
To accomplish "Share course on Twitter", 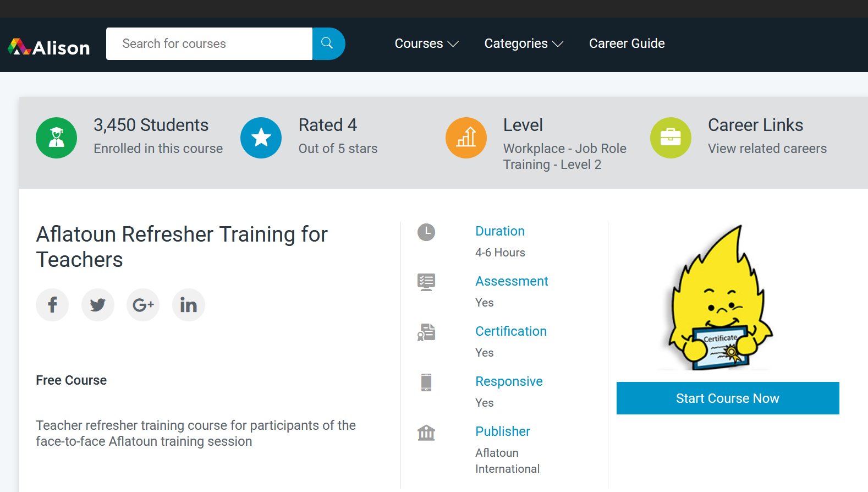I will click(98, 305).
